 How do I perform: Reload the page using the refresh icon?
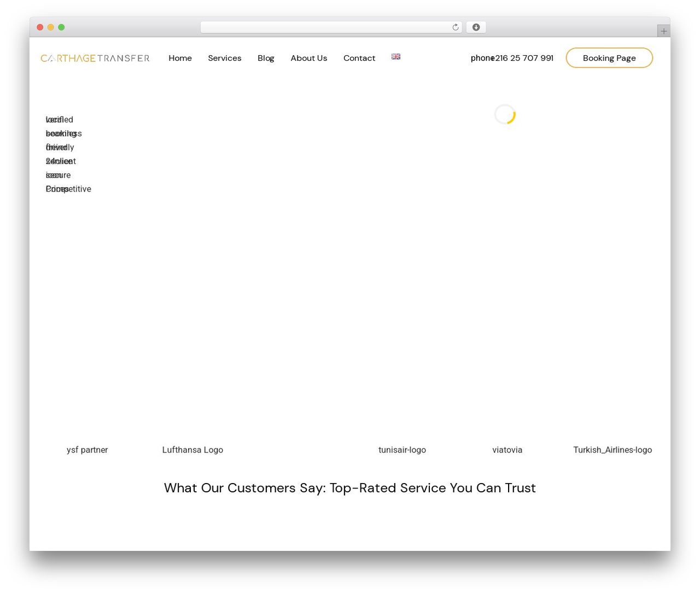[455, 27]
